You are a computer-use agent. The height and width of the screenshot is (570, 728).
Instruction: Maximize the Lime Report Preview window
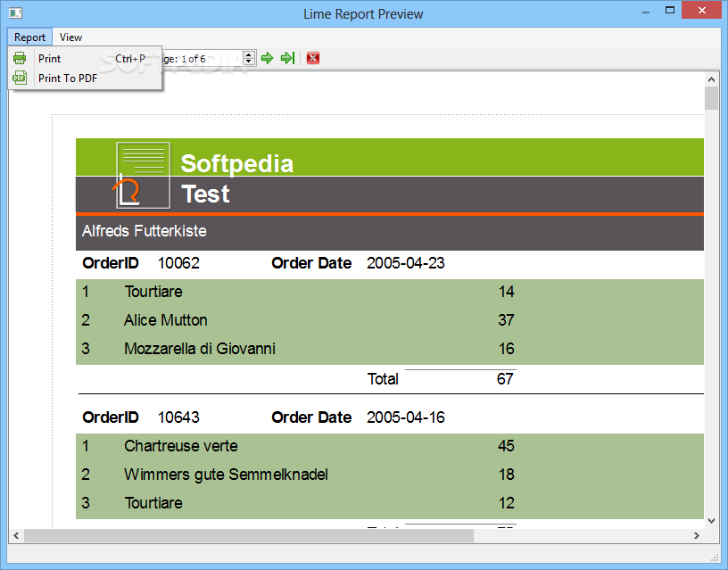pos(669,10)
